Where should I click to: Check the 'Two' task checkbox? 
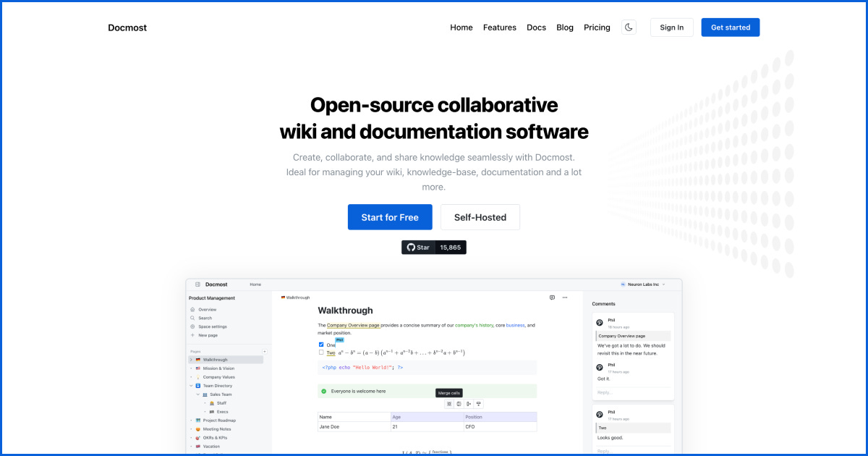tap(320, 352)
